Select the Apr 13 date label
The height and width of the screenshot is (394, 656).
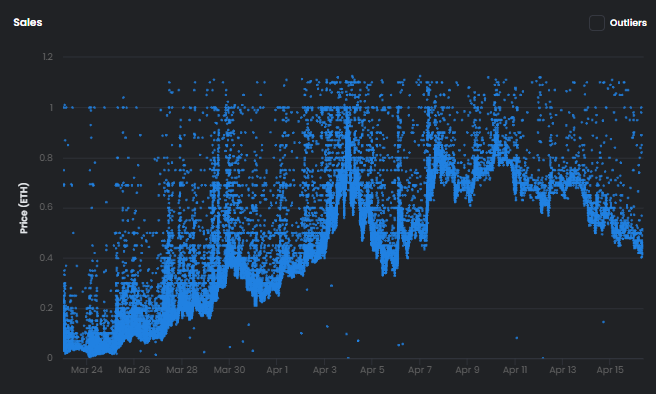click(563, 370)
